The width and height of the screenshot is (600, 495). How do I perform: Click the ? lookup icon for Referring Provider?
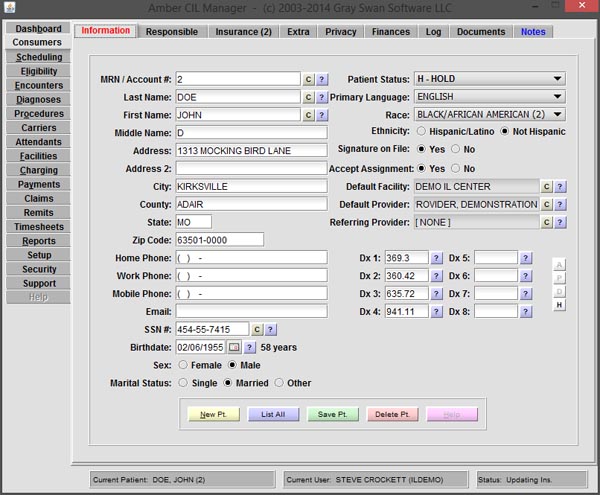coord(560,222)
